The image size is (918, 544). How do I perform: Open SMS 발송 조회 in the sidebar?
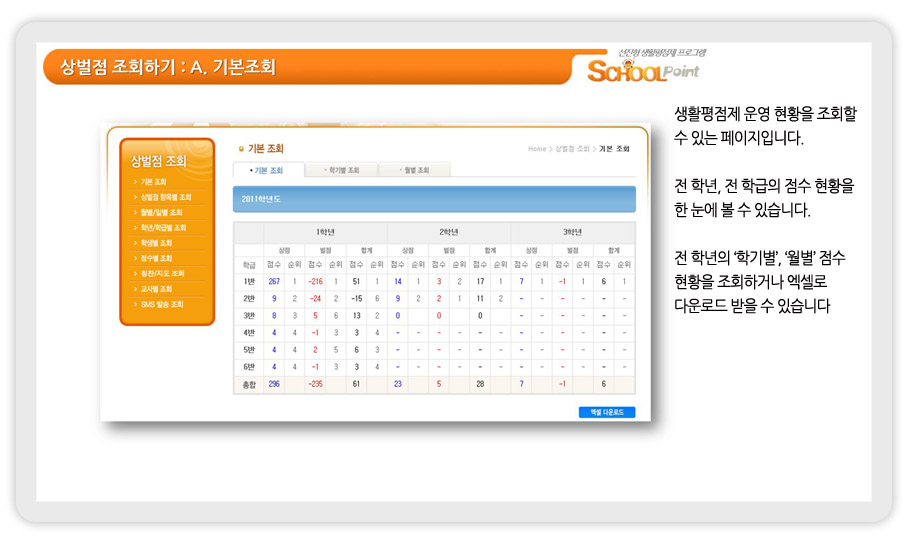(162, 303)
